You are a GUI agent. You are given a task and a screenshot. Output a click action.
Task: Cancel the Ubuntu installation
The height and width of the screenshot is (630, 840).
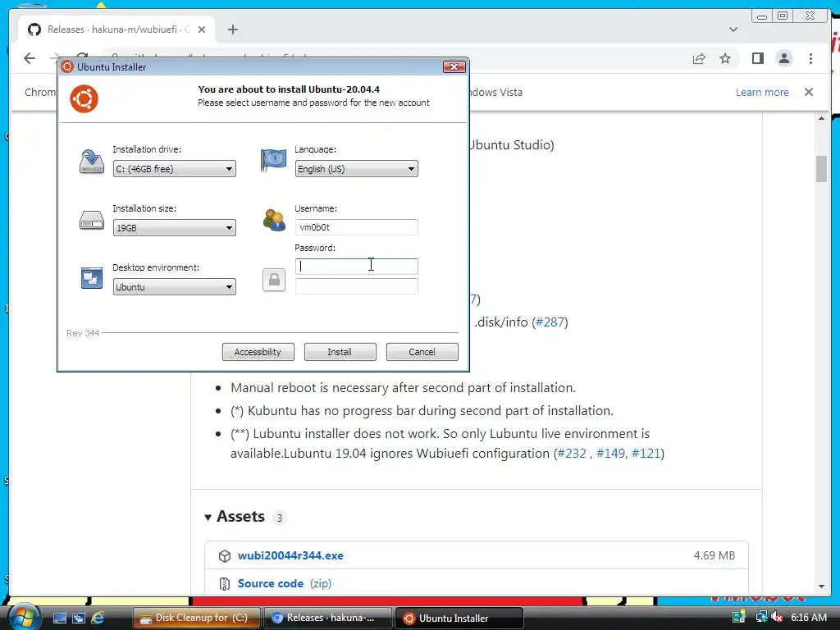[x=422, y=352]
